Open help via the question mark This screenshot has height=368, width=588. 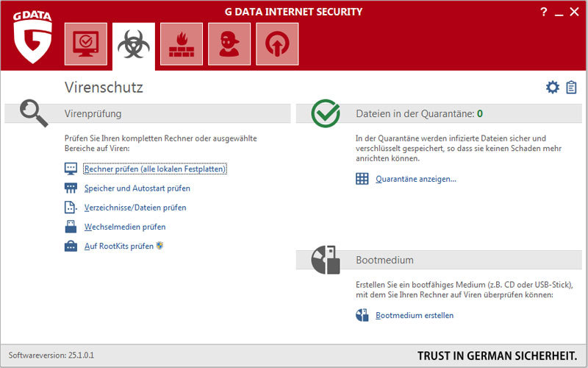coord(544,12)
